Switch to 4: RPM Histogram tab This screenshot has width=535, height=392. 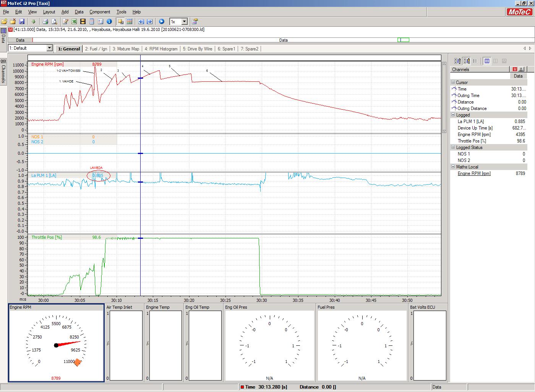tap(161, 49)
